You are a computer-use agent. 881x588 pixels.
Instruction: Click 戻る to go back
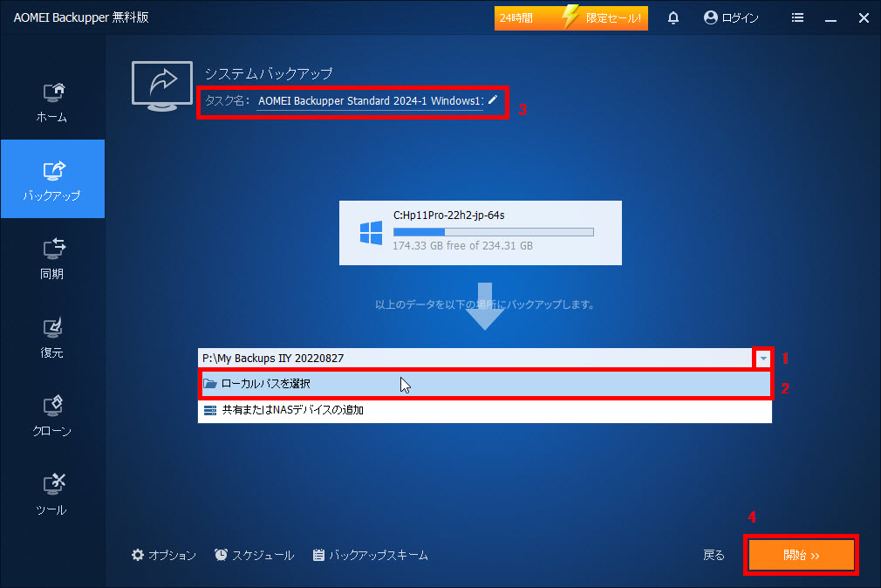(714, 555)
